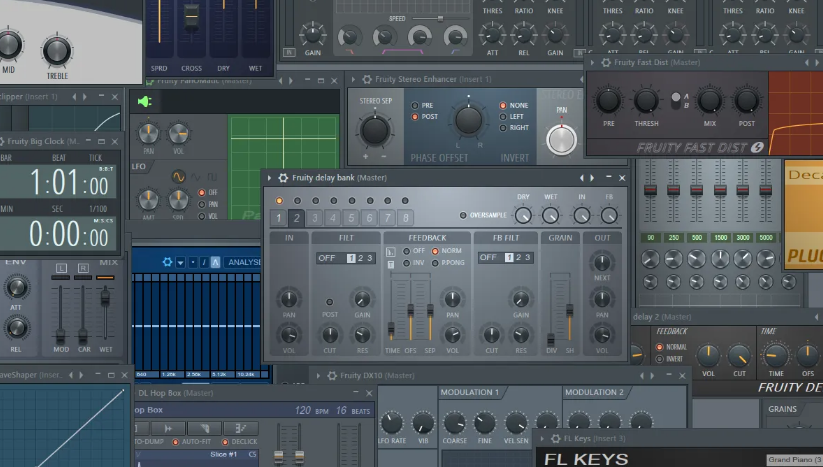
Task: Click the notes-dump icon in DL Hop Box
Action: 241,428
